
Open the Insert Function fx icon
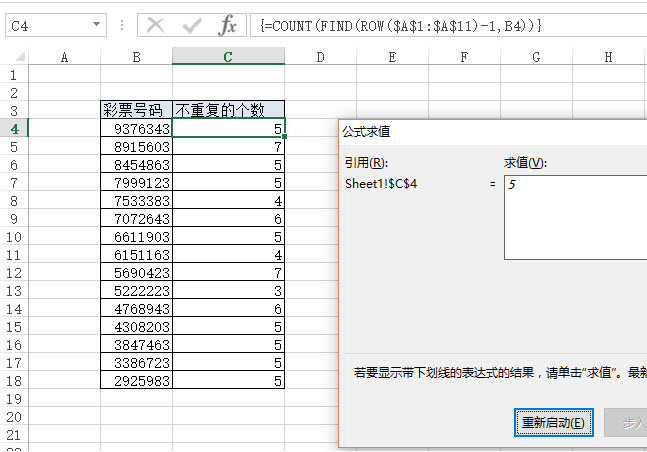click(227, 25)
